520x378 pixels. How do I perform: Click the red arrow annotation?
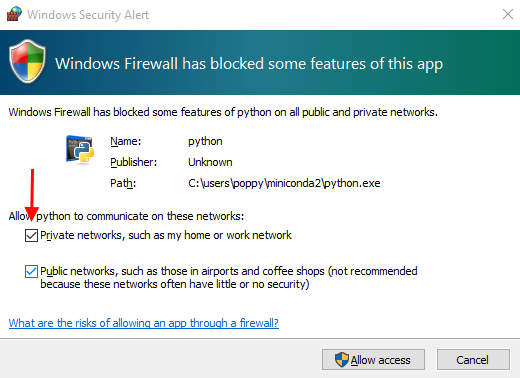[x=32, y=195]
